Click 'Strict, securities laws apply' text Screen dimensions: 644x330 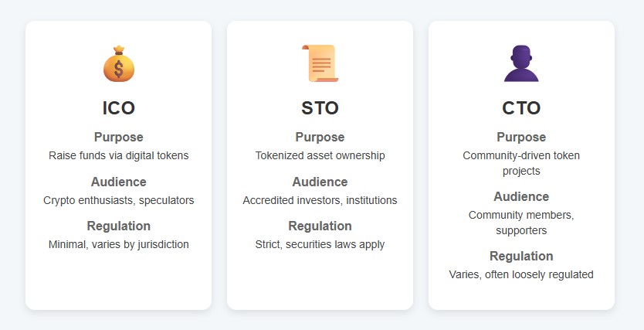320,245
